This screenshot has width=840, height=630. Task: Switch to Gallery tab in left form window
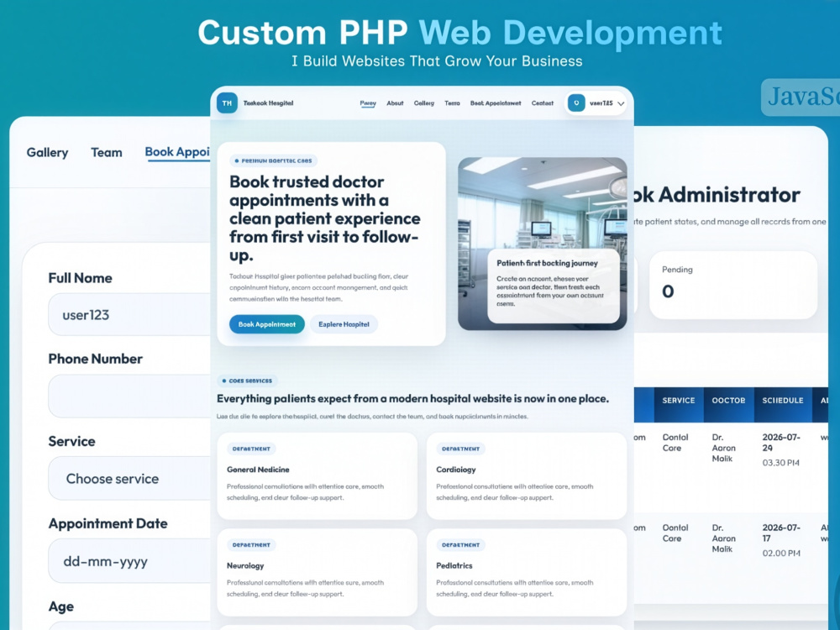point(47,153)
